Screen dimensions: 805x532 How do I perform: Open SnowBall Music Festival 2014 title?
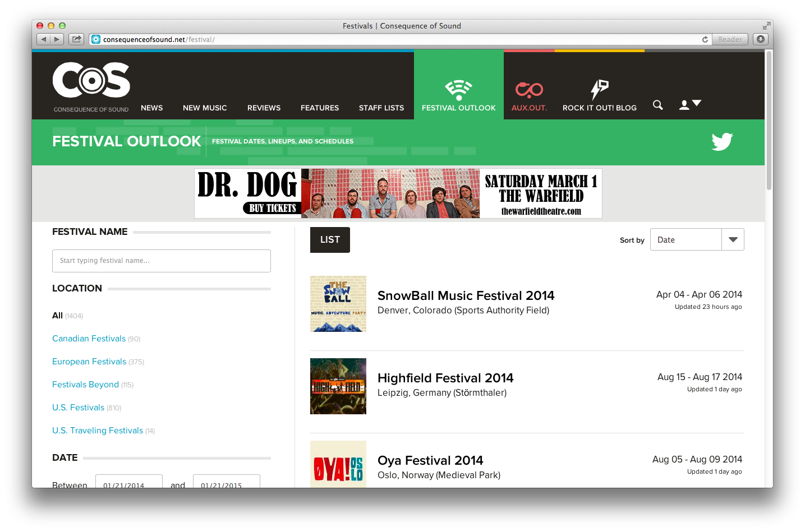point(466,295)
